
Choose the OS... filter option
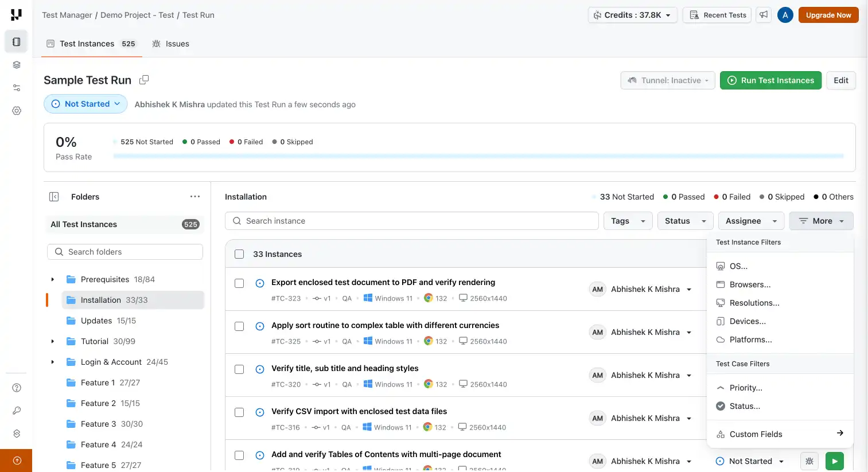pos(780,266)
